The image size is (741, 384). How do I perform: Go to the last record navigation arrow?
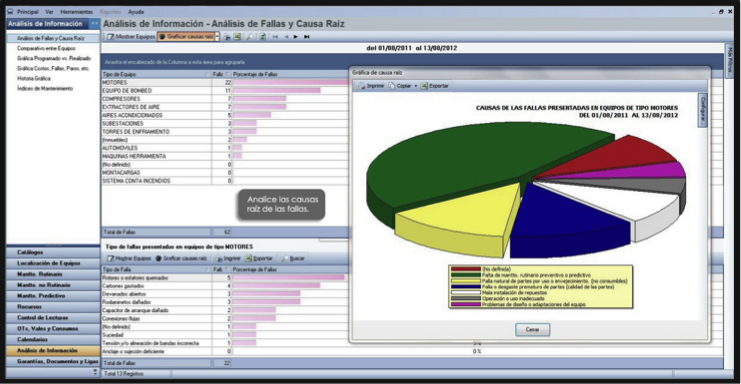pyautogui.click(x=307, y=37)
